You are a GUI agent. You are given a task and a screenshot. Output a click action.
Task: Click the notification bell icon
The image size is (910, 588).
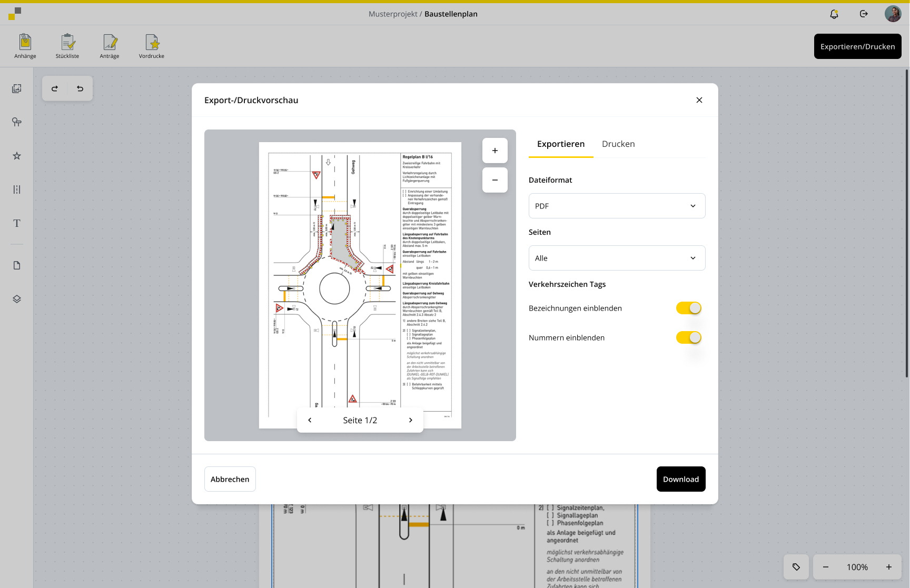[834, 14]
